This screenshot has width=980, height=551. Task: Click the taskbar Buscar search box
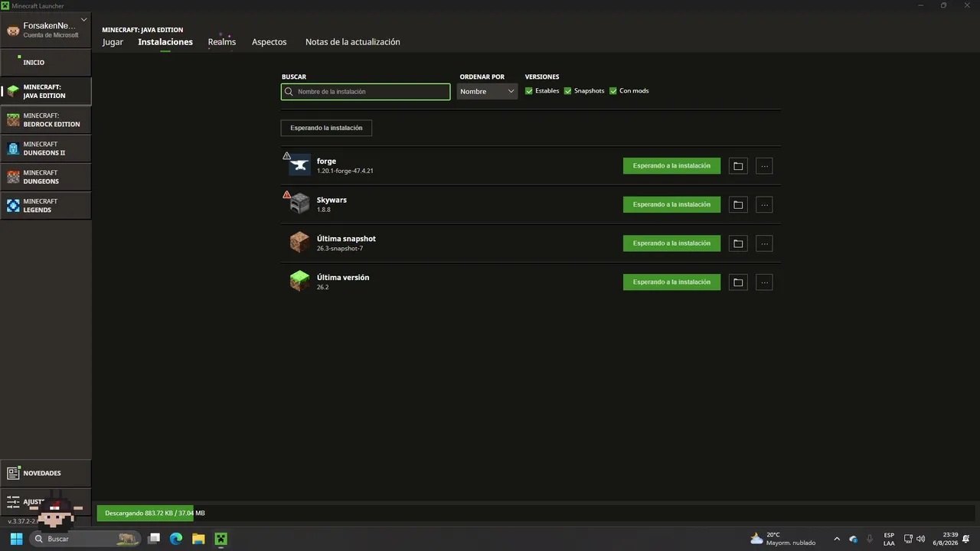86,539
